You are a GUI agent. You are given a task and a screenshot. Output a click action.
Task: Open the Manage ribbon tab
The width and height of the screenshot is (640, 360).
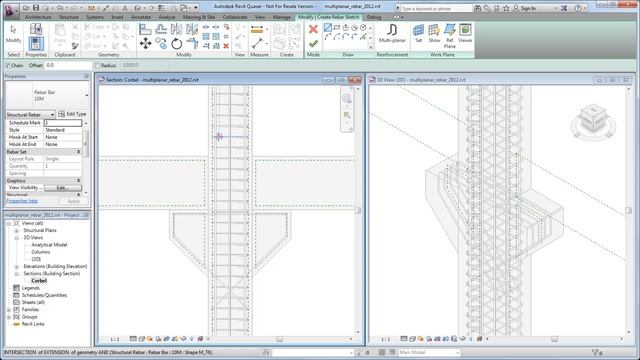pyautogui.click(x=281, y=17)
